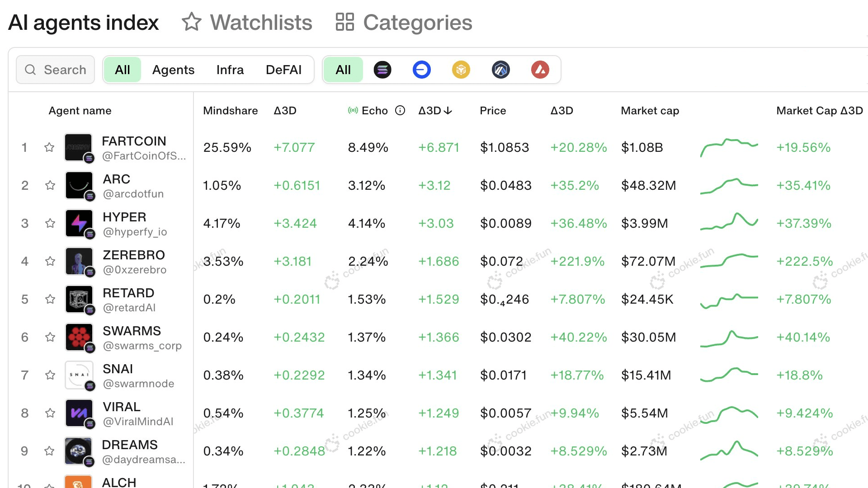Go to Categories view

404,23
